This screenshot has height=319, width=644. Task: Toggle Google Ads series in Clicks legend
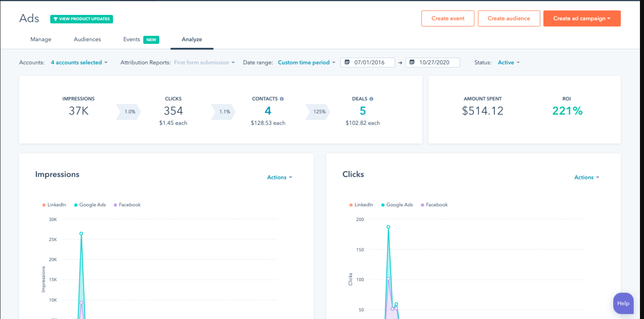tap(397, 205)
